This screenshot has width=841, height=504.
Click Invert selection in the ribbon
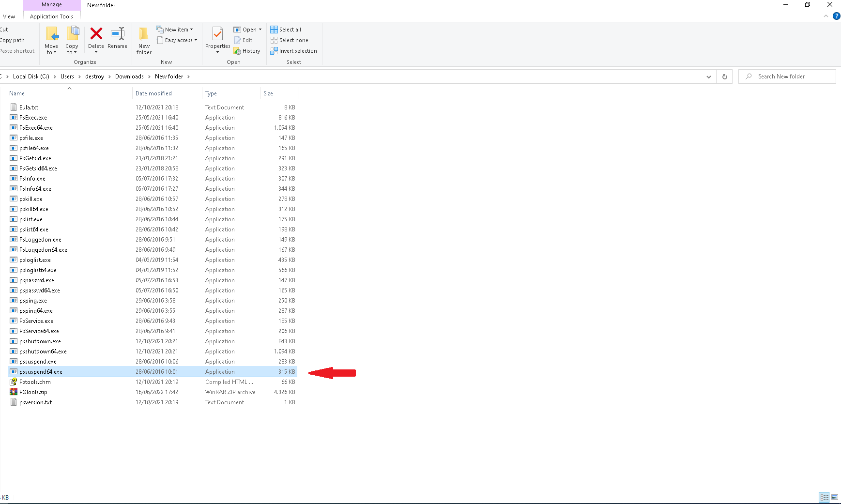coord(293,51)
